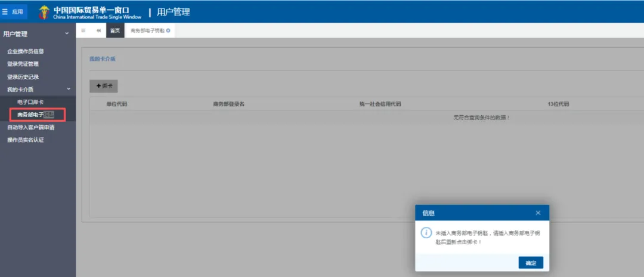Close the 信息 dialog with X
The image size is (644, 277).
click(538, 213)
